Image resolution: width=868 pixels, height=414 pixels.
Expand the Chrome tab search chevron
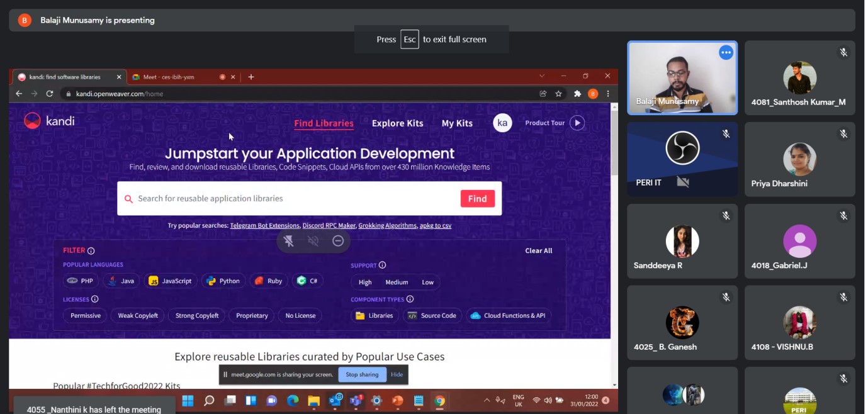point(542,76)
